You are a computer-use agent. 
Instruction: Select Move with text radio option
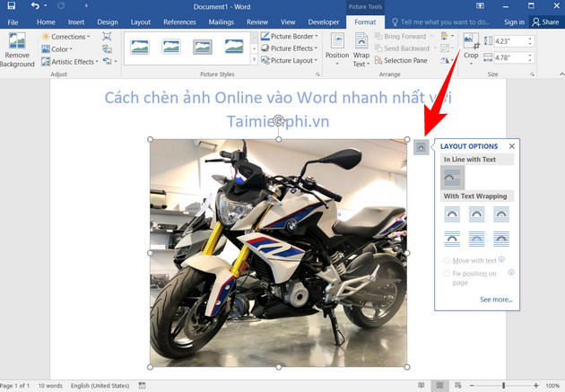447,260
